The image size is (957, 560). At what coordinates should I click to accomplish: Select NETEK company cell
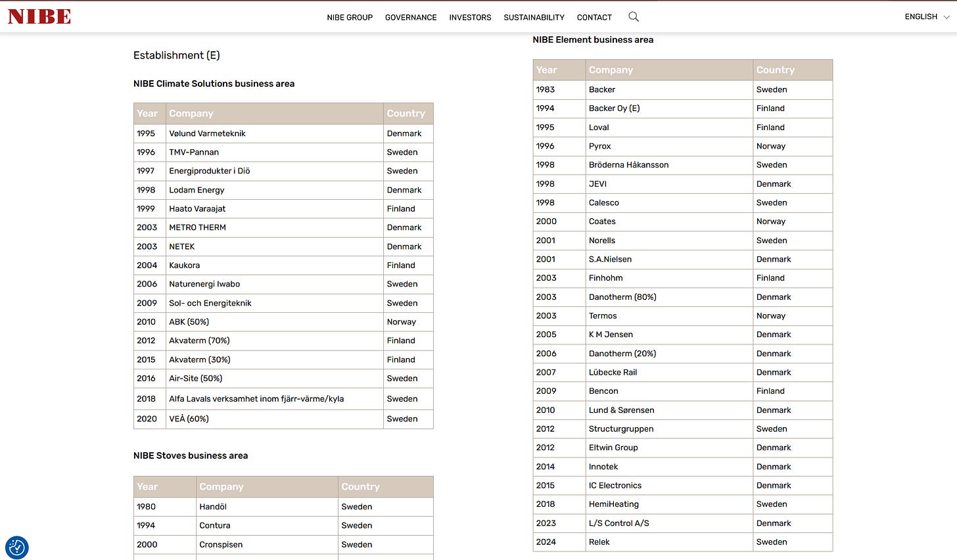(x=274, y=246)
